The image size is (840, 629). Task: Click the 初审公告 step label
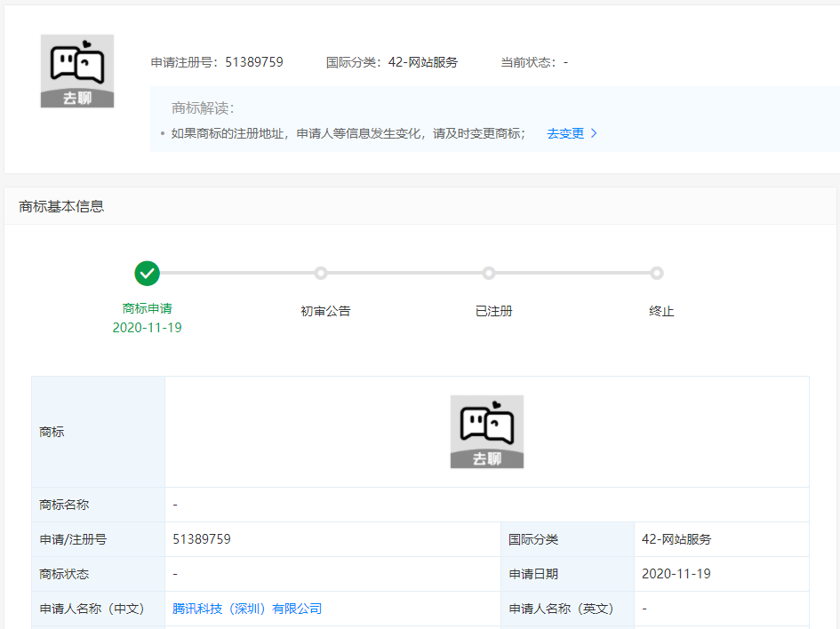(x=325, y=311)
